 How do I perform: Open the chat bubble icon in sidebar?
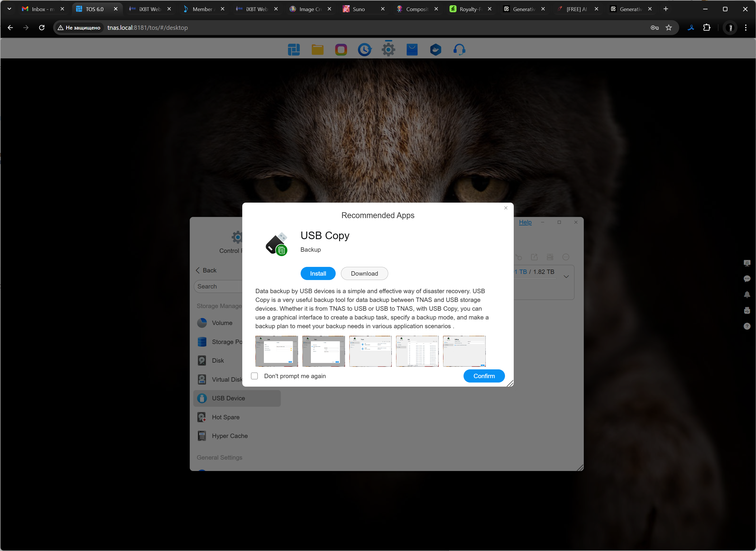(747, 279)
